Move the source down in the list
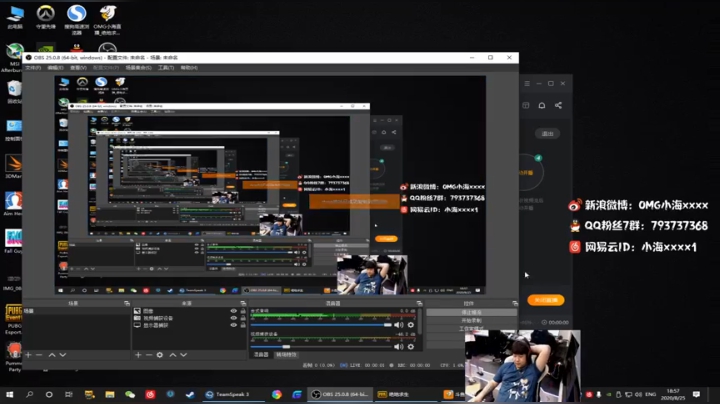Image resolution: width=720 pixels, height=404 pixels. tap(184, 355)
